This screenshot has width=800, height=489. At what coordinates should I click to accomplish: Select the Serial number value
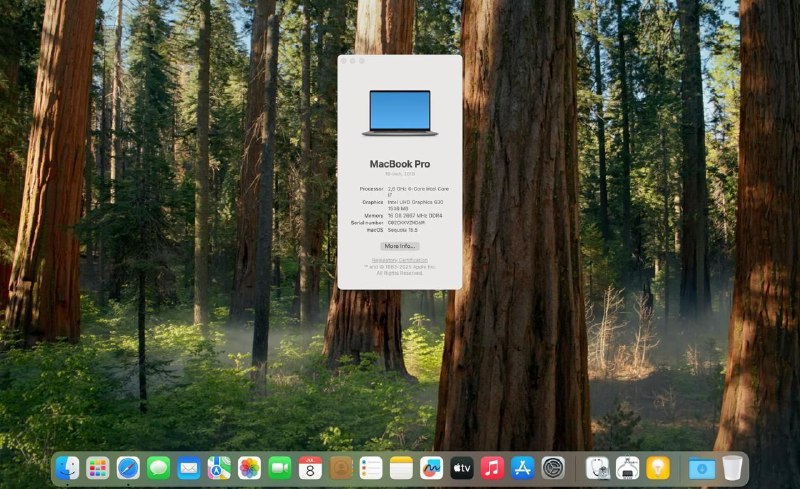pos(406,223)
